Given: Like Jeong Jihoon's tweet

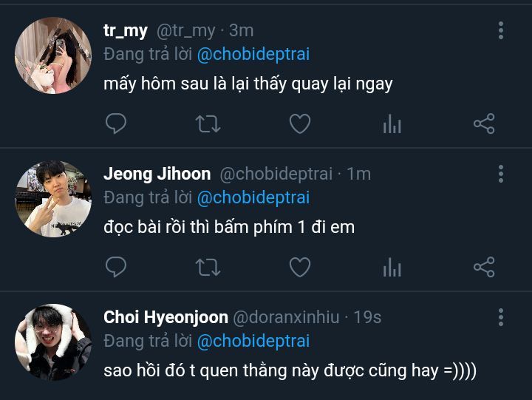Looking at the screenshot, I should pyautogui.click(x=299, y=267).
